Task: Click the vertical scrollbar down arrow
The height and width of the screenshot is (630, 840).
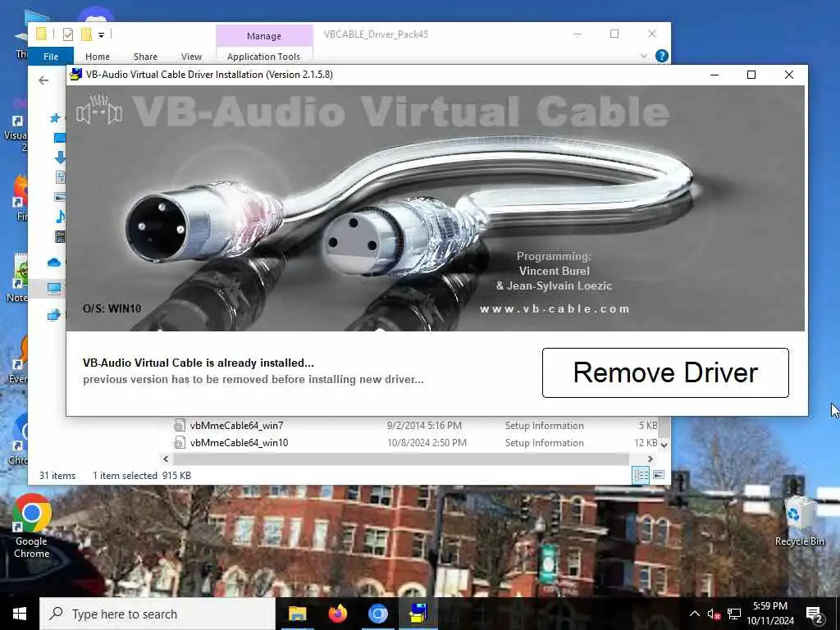Action: click(664, 444)
